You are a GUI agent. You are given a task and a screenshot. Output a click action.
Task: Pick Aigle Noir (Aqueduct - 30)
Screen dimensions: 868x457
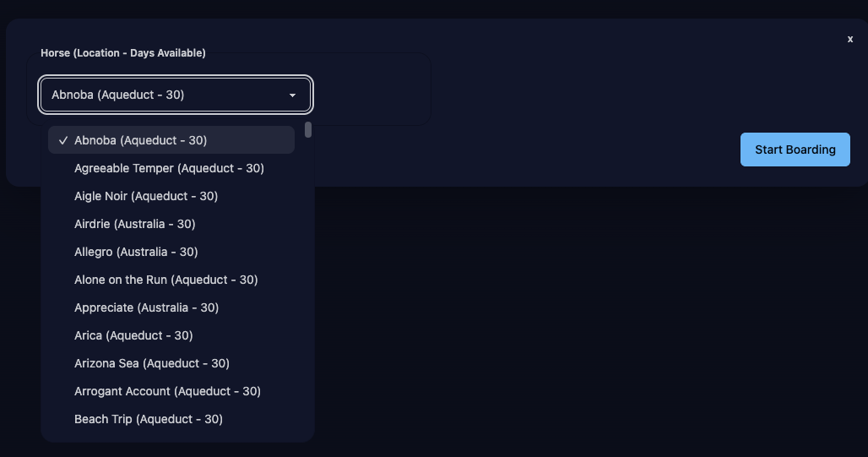click(146, 196)
